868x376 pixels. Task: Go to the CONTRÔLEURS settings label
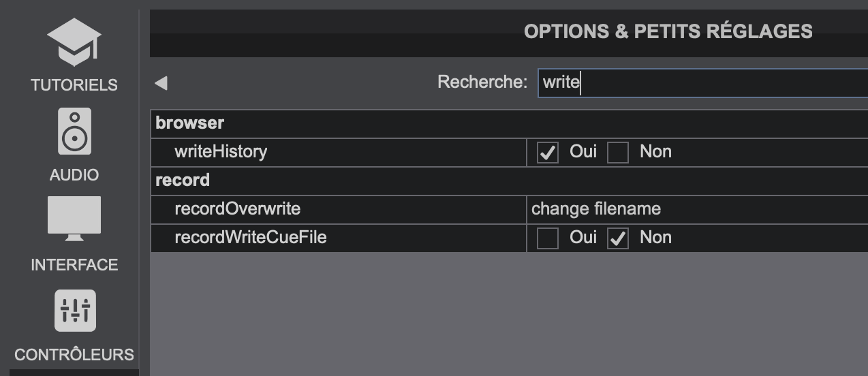(74, 355)
